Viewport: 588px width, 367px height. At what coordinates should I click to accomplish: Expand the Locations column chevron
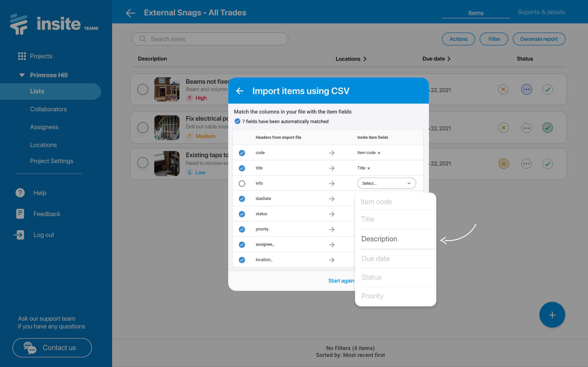365,59
